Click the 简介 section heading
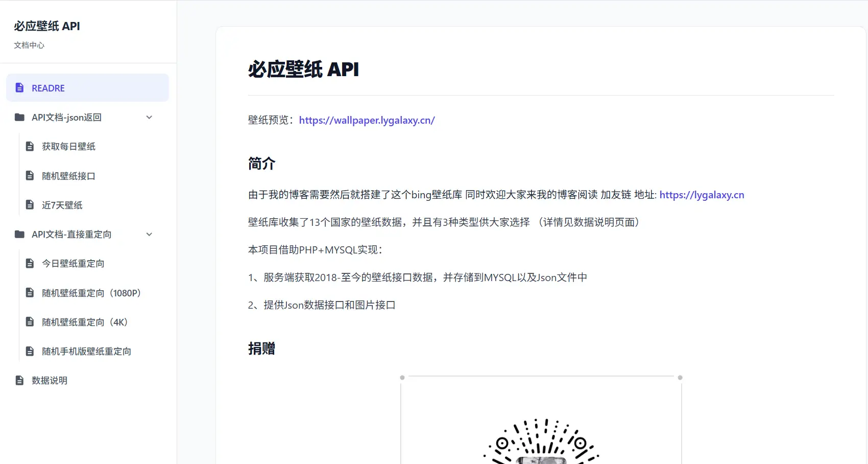The width and height of the screenshot is (868, 464). coord(261,164)
